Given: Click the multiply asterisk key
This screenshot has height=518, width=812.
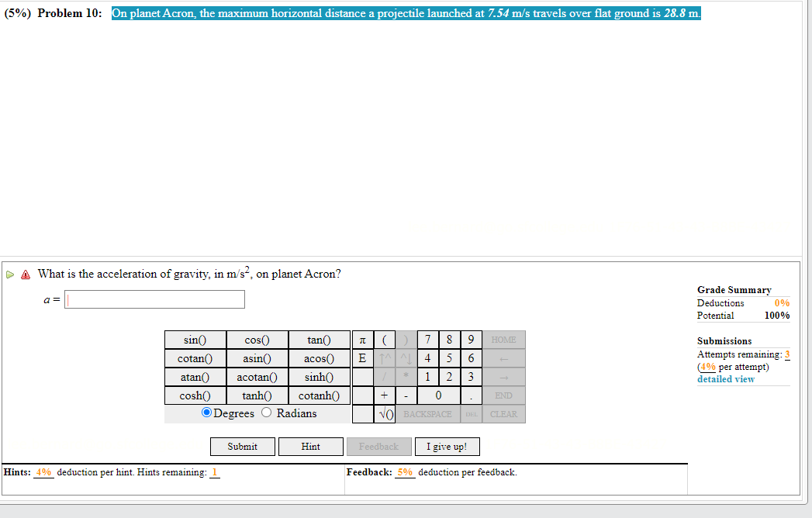Looking at the screenshot, I should point(406,377).
